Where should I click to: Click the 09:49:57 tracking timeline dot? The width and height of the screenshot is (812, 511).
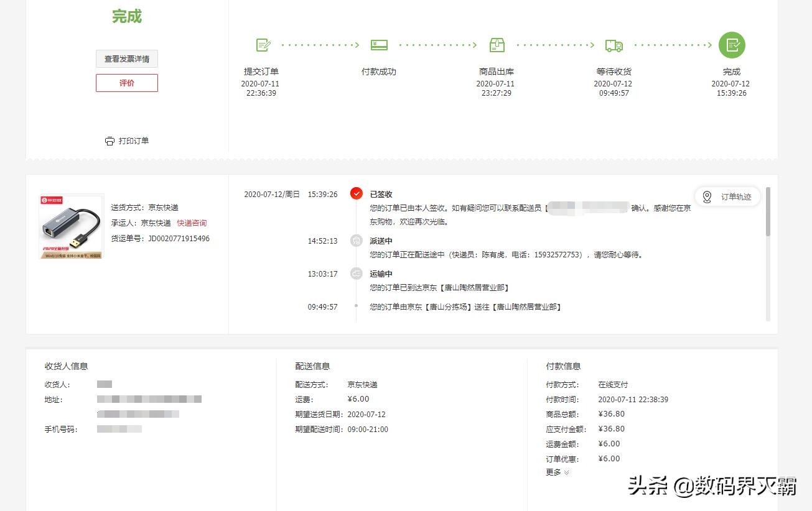(x=356, y=306)
